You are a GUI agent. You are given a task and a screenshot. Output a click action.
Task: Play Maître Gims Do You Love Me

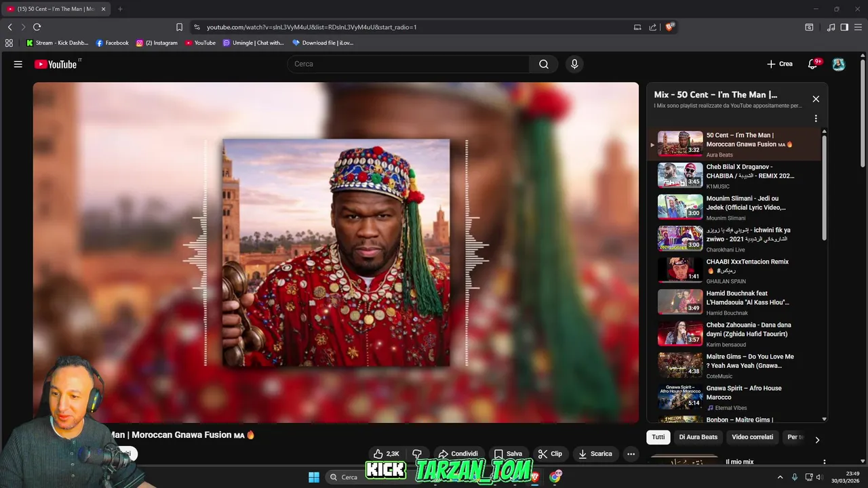[x=735, y=366]
